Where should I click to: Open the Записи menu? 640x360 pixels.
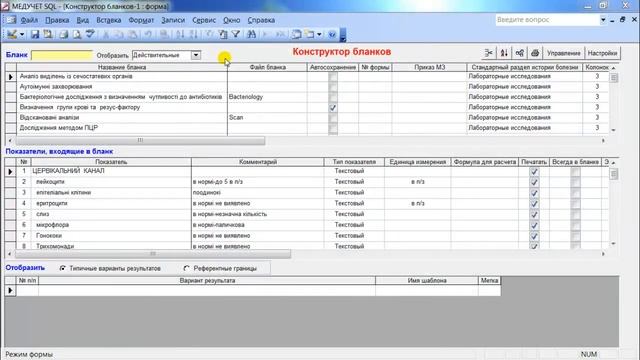click(x=173, y=20)
